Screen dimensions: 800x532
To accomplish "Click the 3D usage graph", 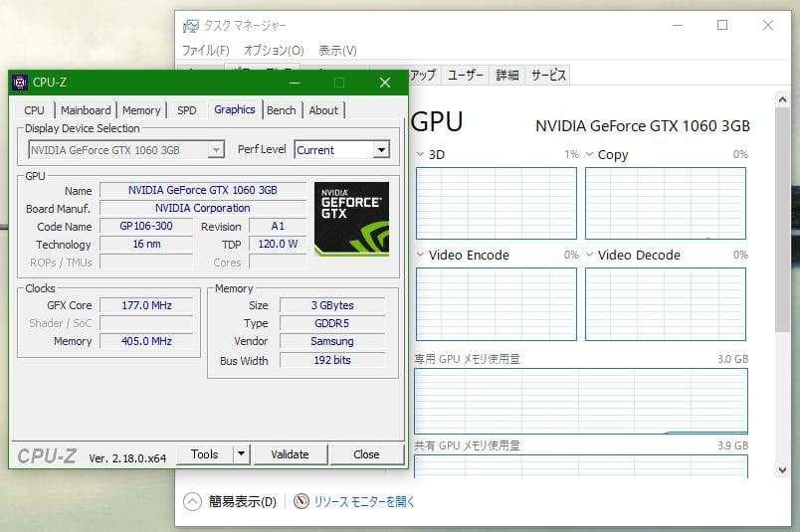I will pyautogui.click(x=497, y=203).
